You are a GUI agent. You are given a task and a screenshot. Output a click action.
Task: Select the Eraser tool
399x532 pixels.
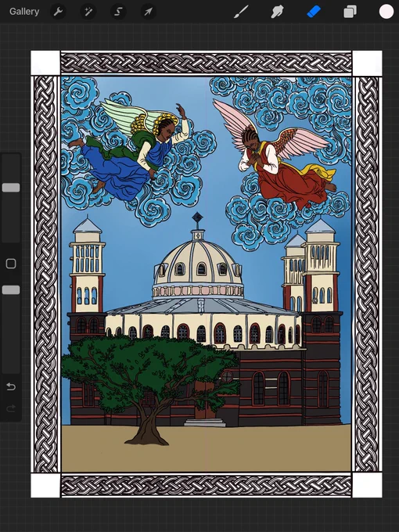[314, 12]
